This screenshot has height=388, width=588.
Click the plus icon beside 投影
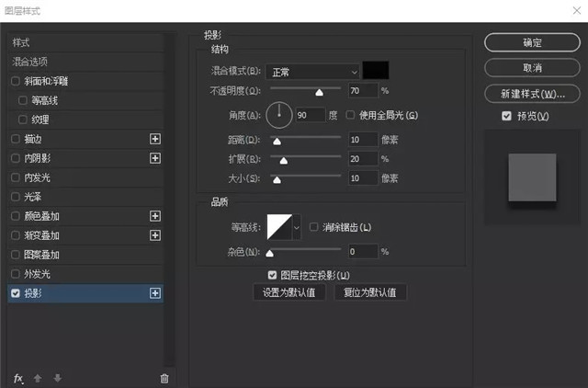click(155, 293)
